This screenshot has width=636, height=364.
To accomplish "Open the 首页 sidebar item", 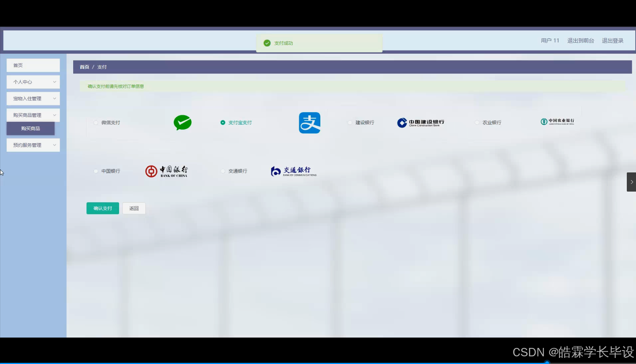I will click(33, 65).
